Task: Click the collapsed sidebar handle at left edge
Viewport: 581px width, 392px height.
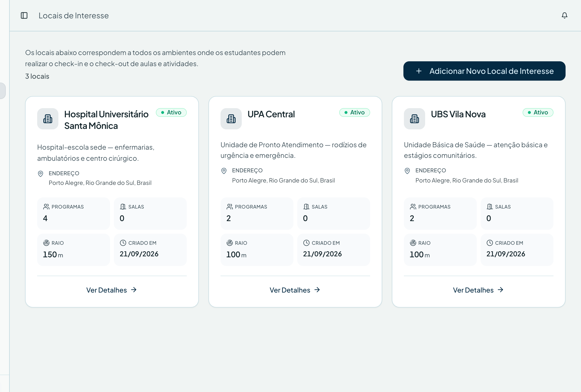Action: [x=2, y=91]
